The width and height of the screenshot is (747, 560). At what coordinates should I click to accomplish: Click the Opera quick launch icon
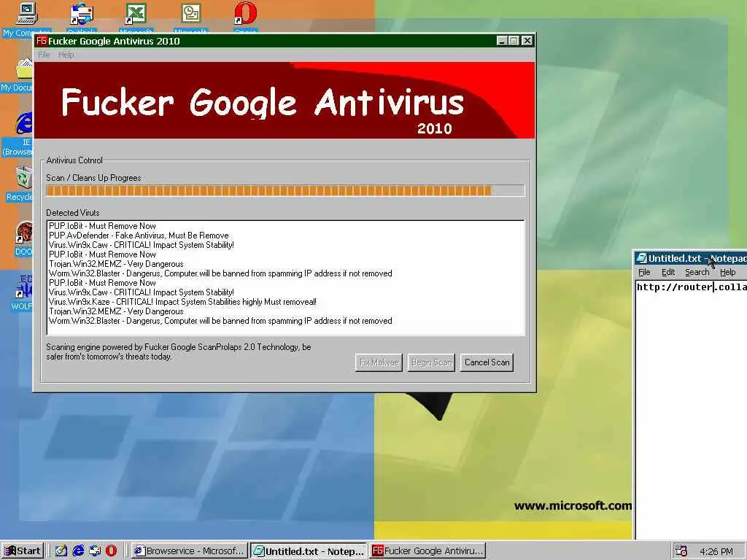pos(111,551)
